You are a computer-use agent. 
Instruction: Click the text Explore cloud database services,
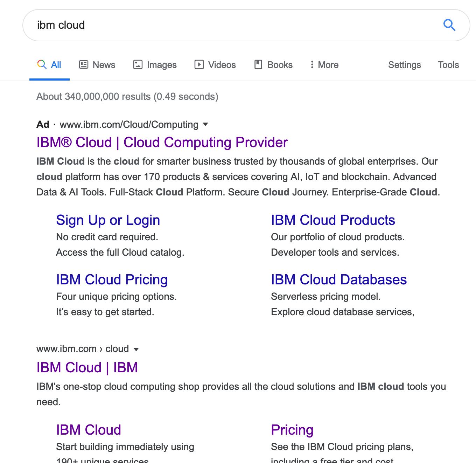pyautogui.click(x=343, y=312)
